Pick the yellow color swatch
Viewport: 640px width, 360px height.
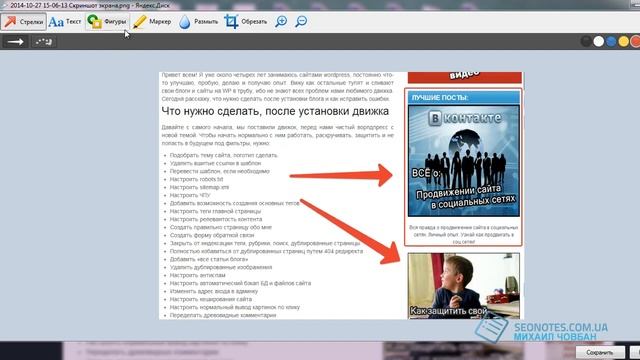pyautogui.click(x=624, y=41)
